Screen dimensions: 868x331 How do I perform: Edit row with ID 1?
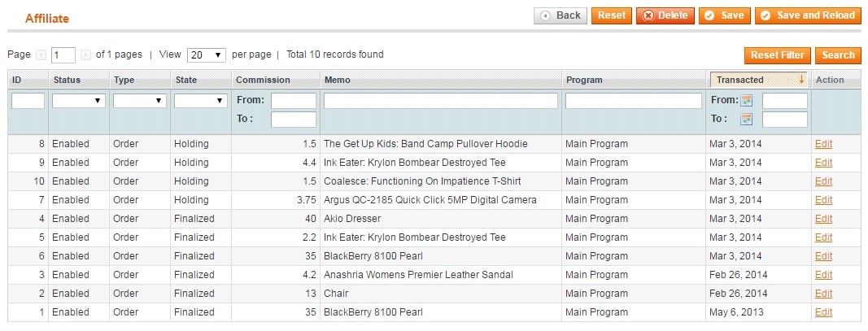coord(823,312)
